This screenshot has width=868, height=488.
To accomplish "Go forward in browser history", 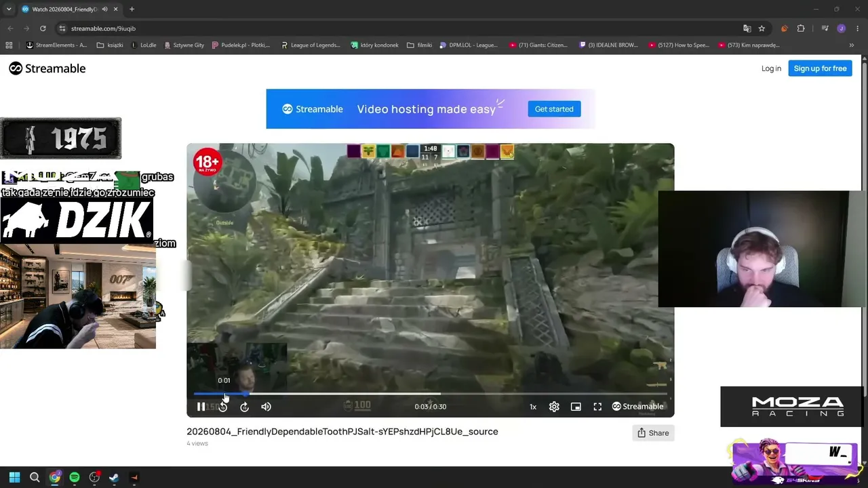I will (x=26, y=28).
